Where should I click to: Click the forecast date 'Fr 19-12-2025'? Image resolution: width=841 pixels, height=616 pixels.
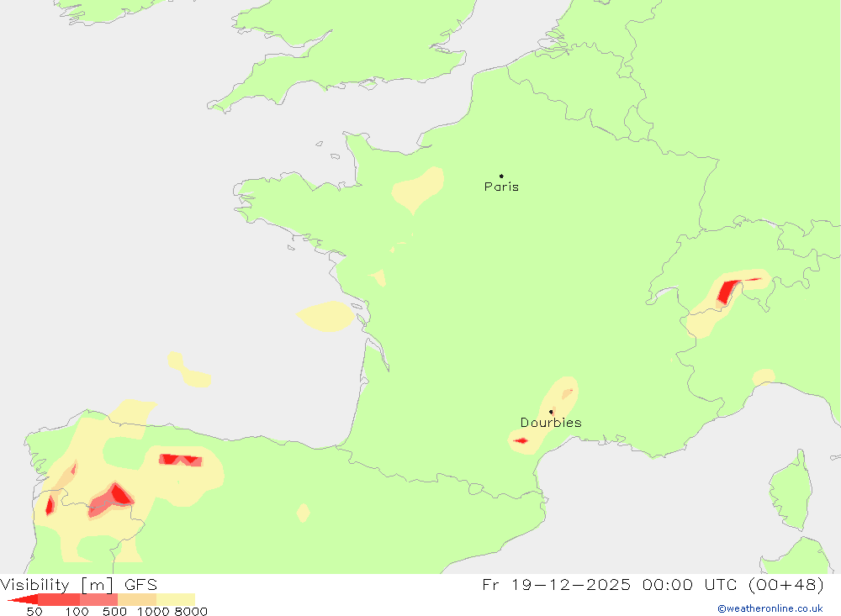pyautogui.click(x=556, y=584)
